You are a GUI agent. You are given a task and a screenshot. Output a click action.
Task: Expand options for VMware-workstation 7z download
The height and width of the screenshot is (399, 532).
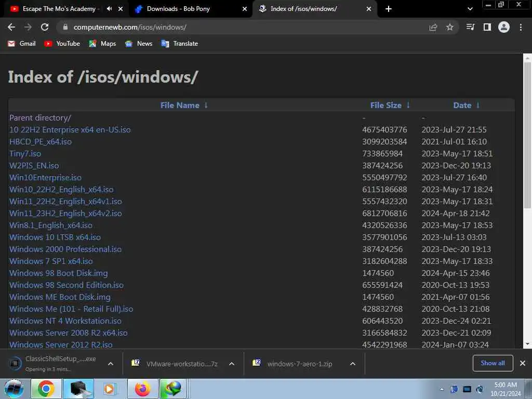click(x=232, y=364)
